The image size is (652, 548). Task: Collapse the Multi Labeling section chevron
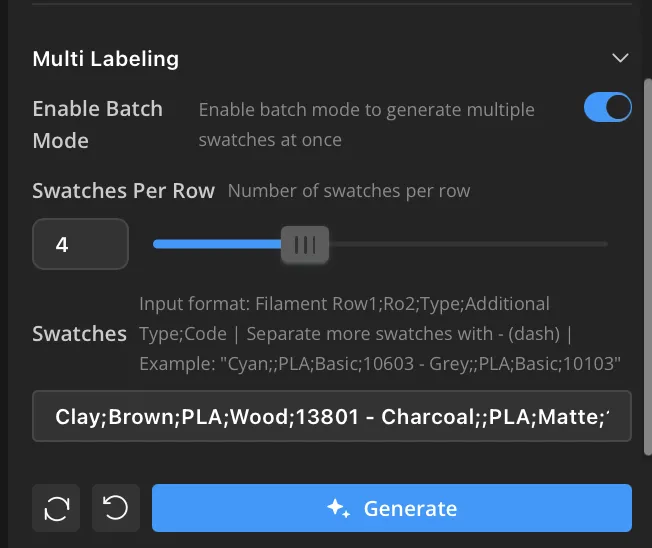[x=620, y=58]
